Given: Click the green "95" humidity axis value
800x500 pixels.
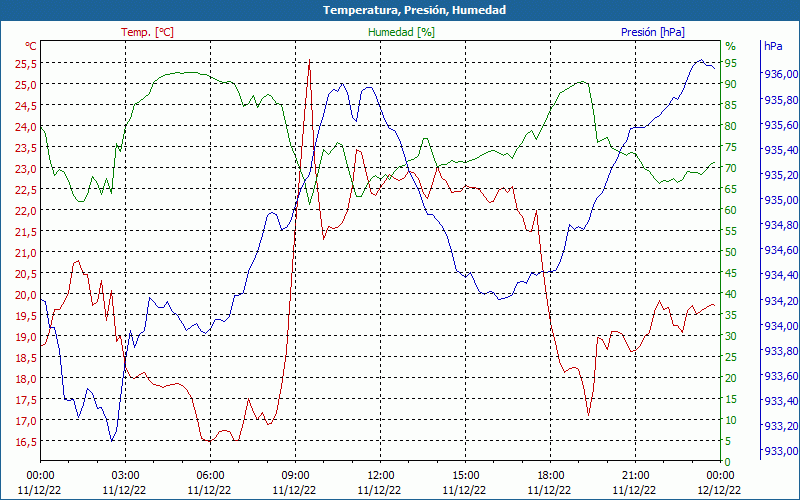Looking at the screenshot, I should pos(731,63).
